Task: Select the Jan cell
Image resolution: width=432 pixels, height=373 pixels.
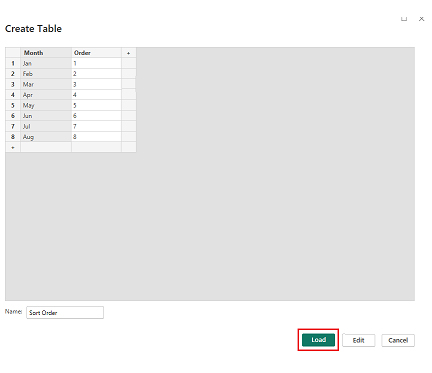Action: pyautogui.click(x=46, y=63)
